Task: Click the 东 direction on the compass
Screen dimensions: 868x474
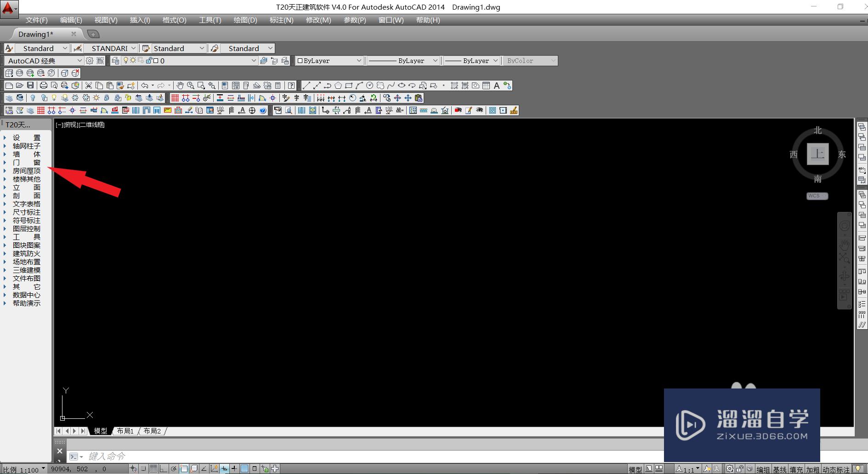Action: tap(842, 154)
